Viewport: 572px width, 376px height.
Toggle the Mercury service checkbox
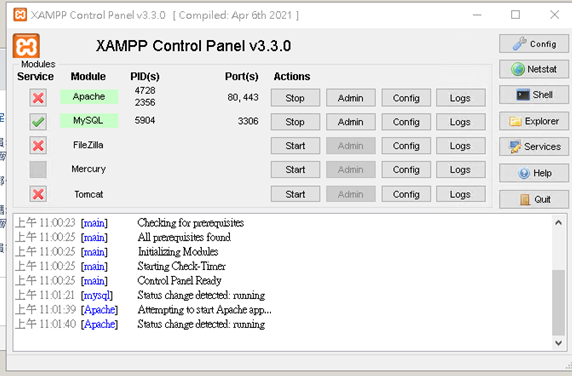tap(38, 170)
